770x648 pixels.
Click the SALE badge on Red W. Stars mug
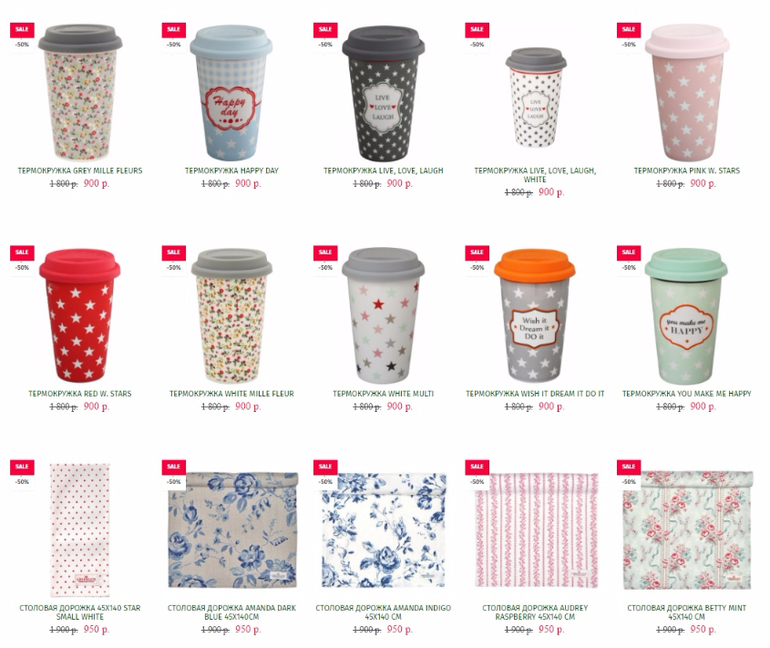22,252
